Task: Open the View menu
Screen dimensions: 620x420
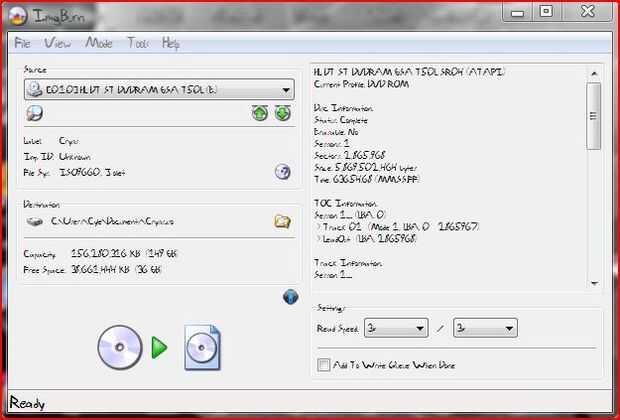Action: [x=58, y=43]
